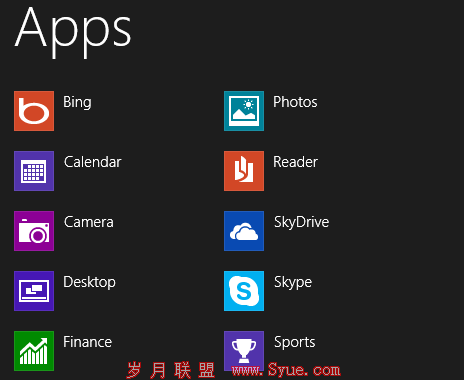The width and height of the screenshot is (464, 380).
Task: Click the "Apps" screen heading
Action: (73, 32)
